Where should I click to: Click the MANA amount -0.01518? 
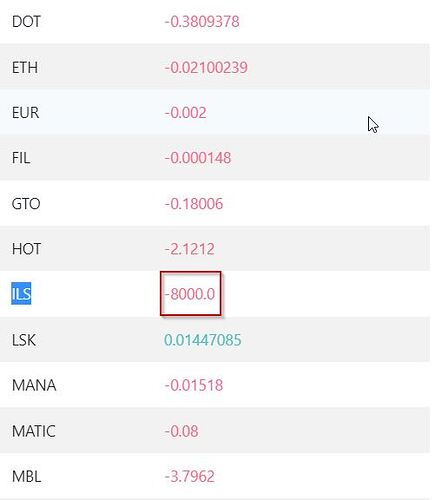coord(193,386)
